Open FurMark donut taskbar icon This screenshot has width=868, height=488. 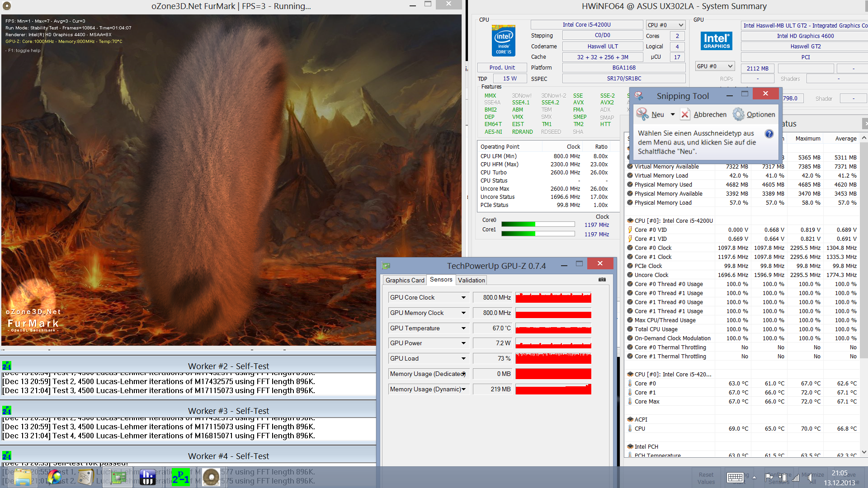pos(211,477)
